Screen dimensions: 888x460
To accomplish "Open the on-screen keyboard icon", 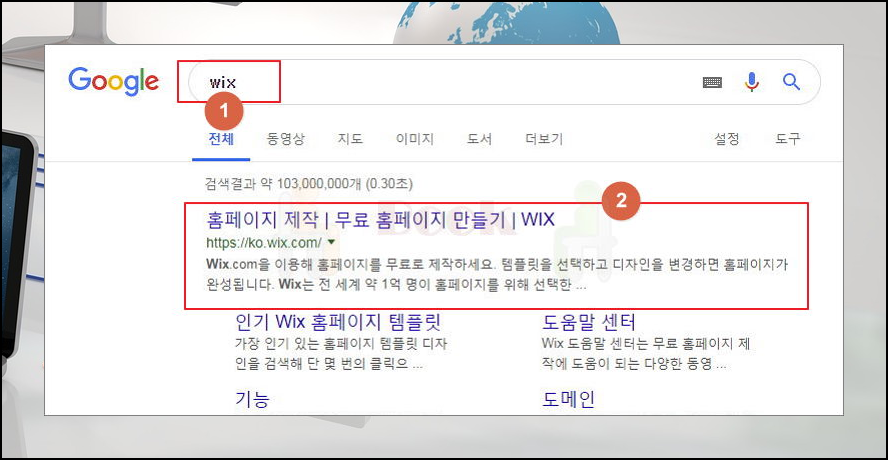I will [712, 83].
